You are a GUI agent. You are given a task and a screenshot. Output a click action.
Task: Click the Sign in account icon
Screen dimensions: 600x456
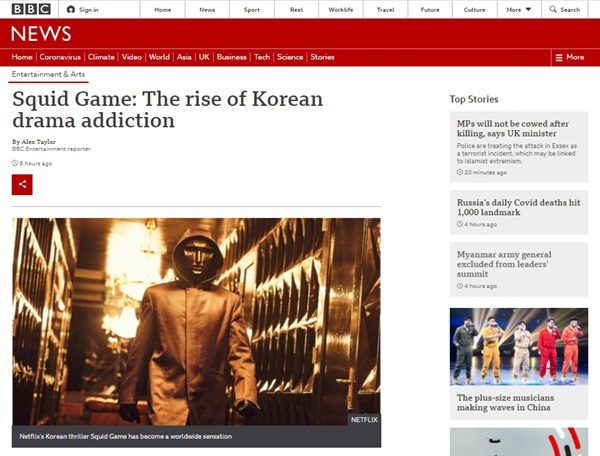[71, 10]
